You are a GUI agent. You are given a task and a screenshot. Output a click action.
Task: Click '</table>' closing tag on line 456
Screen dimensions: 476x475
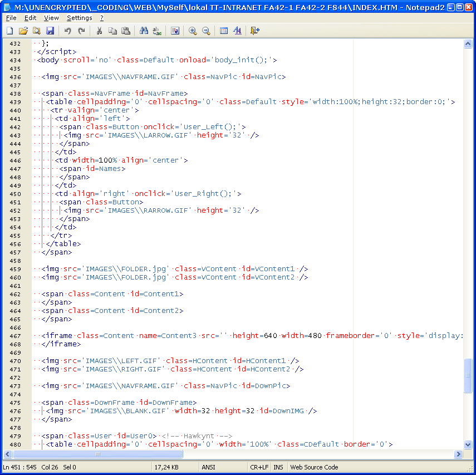(x=63, y=244)
